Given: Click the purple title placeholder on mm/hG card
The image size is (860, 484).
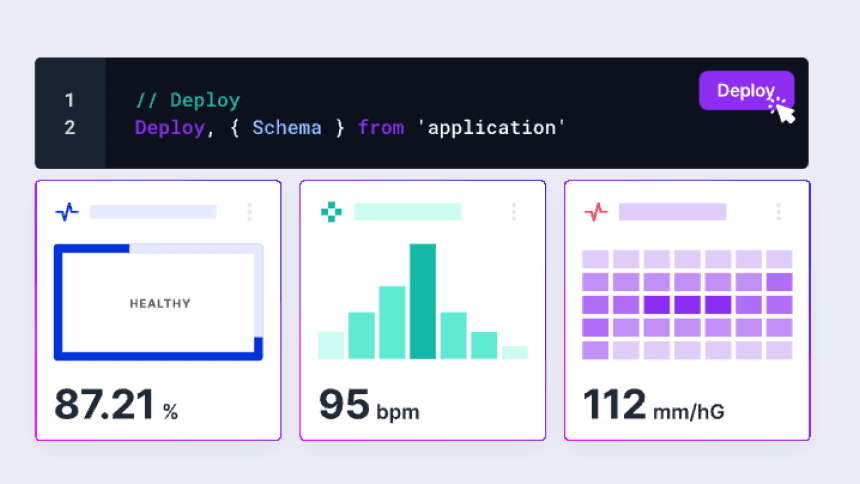Looking at the screenshot, I should pos(672,212).
